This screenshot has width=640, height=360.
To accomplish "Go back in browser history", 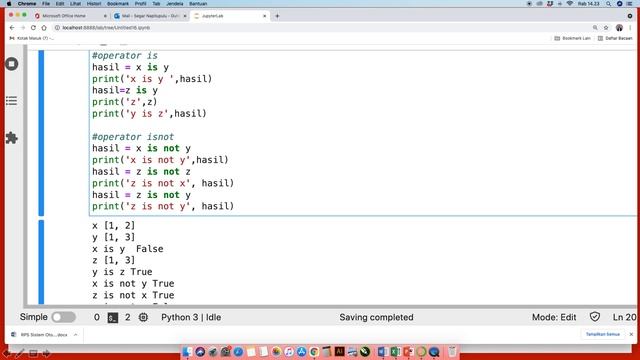I will [x=12, y=27].
